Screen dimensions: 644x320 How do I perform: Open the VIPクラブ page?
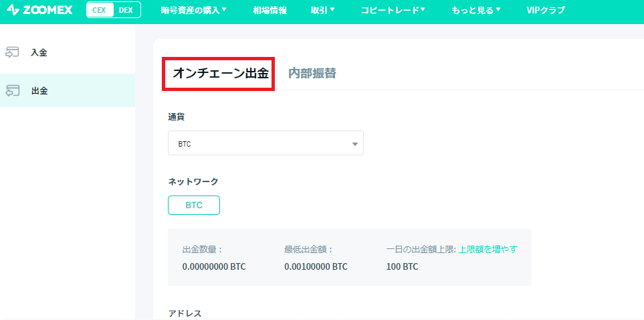pyautogui.click(x=546, y=10)
